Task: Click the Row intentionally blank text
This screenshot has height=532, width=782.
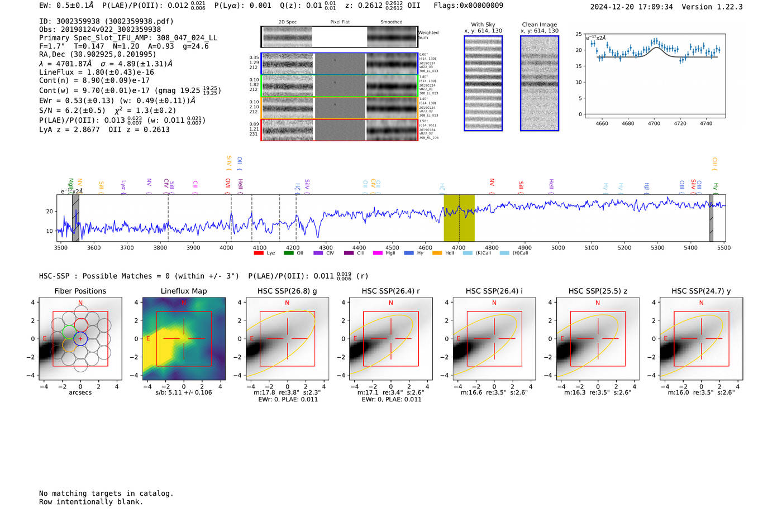Action: (x=91, y=502)
